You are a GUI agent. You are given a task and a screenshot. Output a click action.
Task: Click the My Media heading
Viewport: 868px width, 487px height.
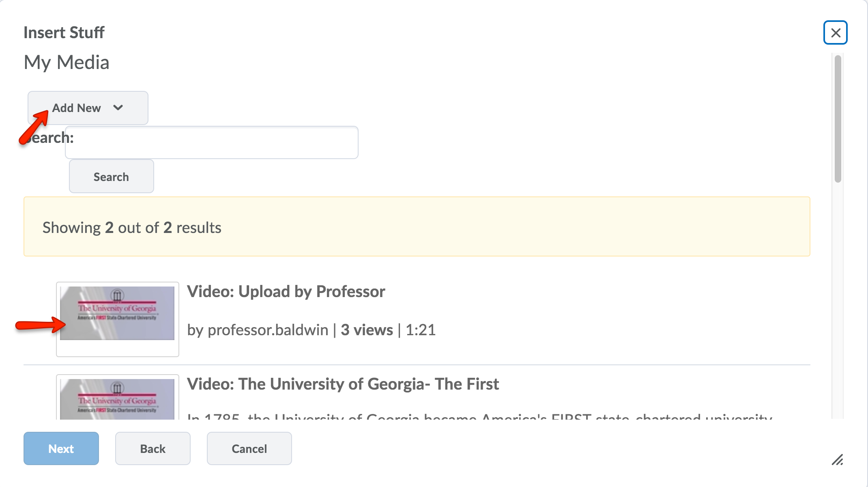pos(67,62)
